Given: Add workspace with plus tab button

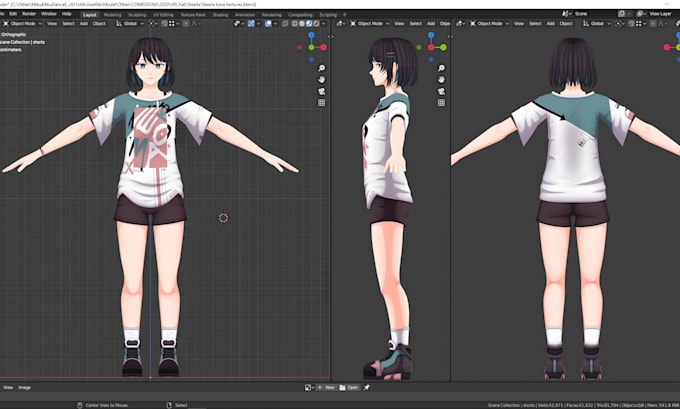Looking at the screenshot, I should (x=345, y=15).
